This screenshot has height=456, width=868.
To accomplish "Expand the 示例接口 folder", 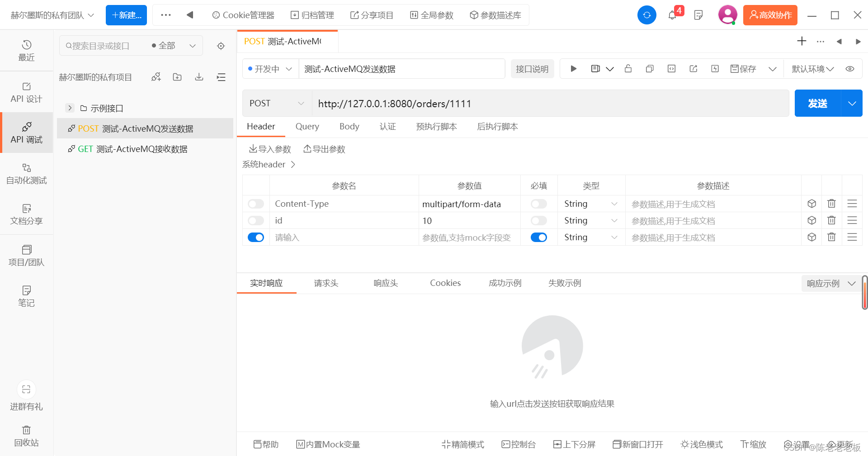I will (70, 108).
